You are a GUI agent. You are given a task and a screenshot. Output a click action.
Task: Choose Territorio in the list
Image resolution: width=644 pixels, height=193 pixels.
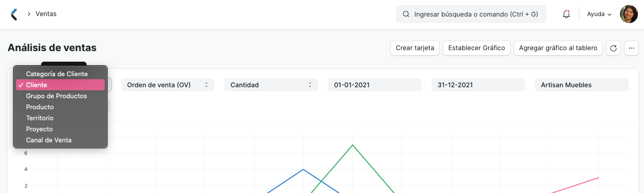[x=60, y=118]
